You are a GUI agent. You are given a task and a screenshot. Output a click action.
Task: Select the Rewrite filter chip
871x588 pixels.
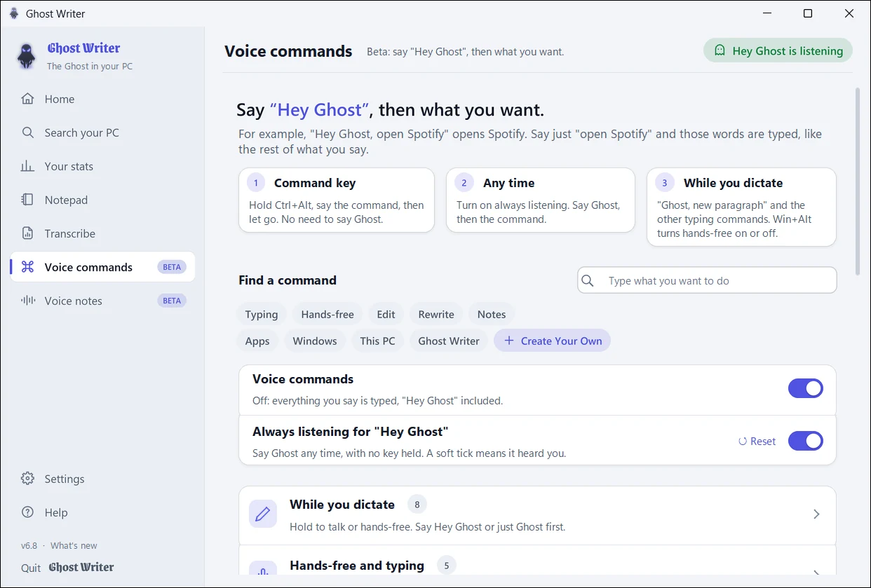click(x=436, y=314)
